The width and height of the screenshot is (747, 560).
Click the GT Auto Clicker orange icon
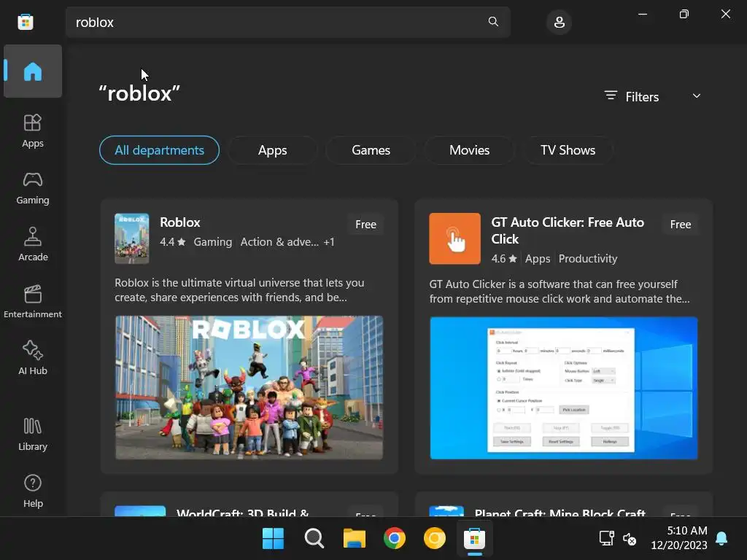tap(455, 238)
